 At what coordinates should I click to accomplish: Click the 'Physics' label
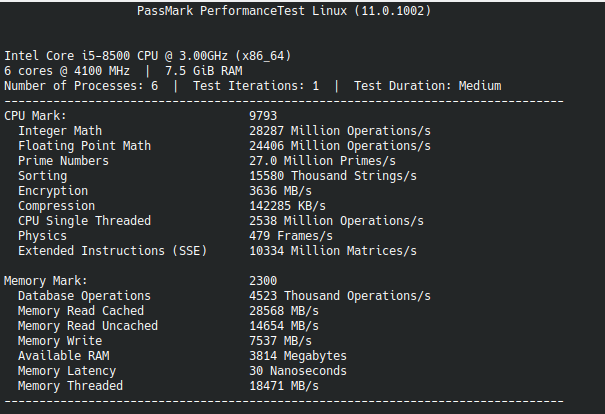[42, 236]
